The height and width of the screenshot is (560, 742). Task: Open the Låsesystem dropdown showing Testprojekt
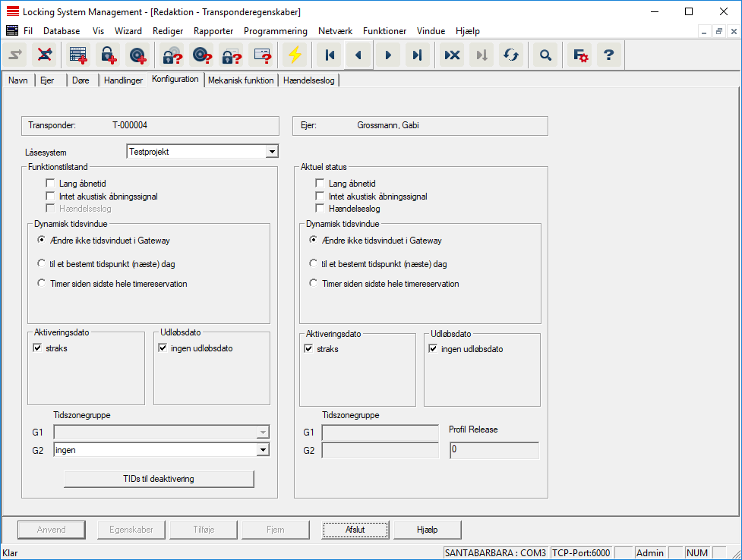click(x=272, y=152)
